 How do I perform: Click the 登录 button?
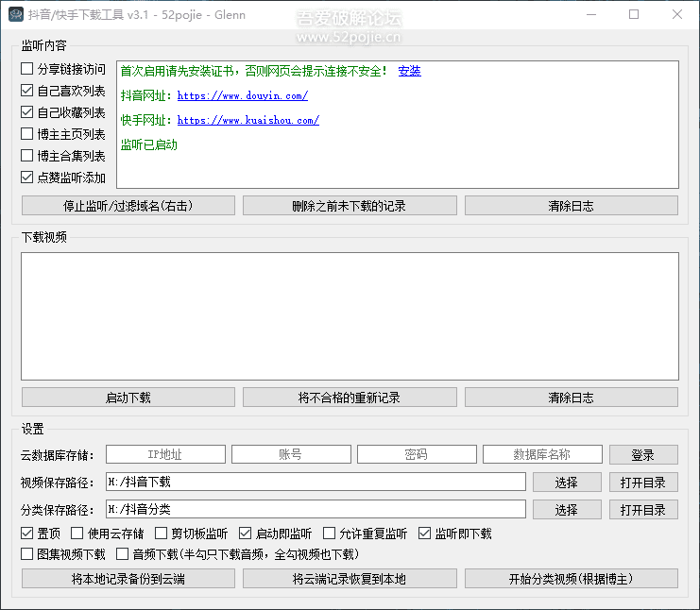tap(643, 455)
